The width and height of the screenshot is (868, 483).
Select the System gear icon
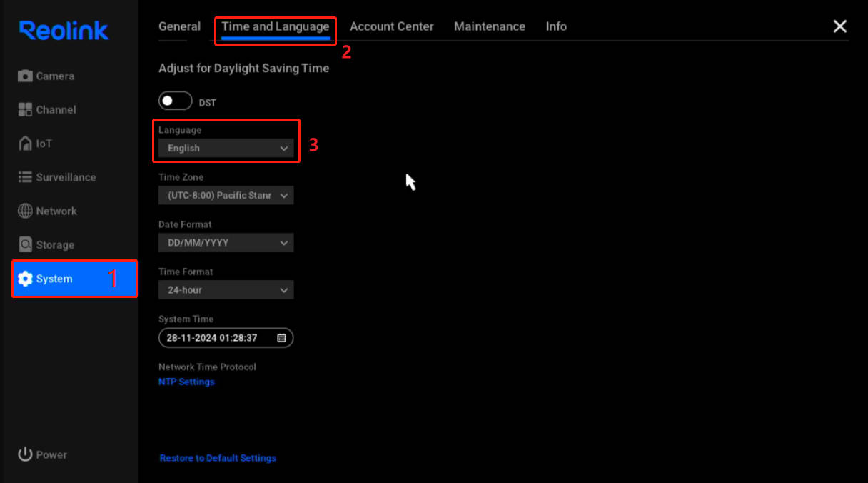point(25,279)
